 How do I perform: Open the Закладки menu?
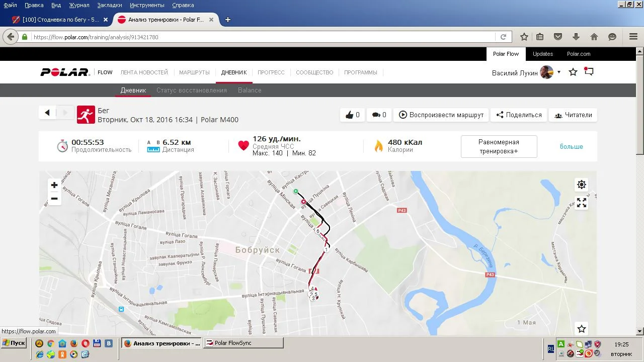(110, 5)
